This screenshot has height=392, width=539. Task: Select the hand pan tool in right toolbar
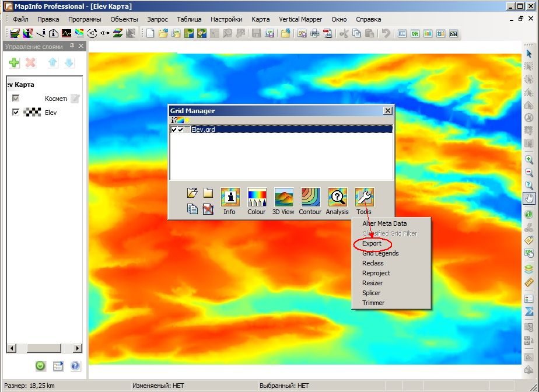[528, 198]
